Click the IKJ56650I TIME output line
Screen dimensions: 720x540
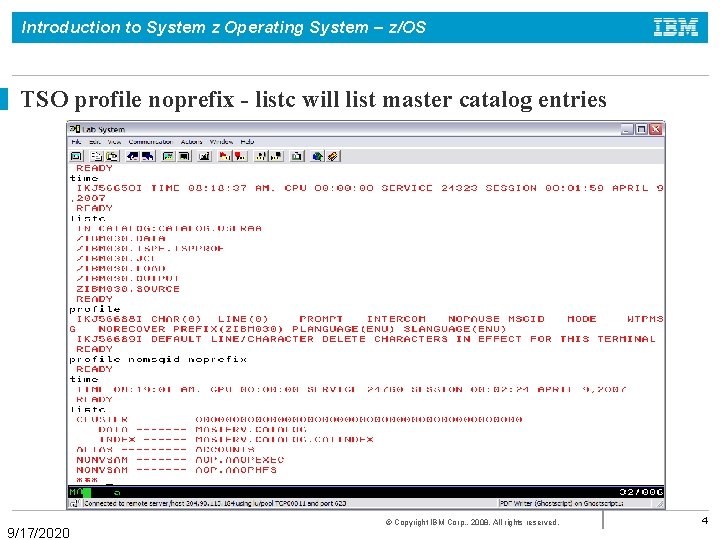[x=370, y=188]
